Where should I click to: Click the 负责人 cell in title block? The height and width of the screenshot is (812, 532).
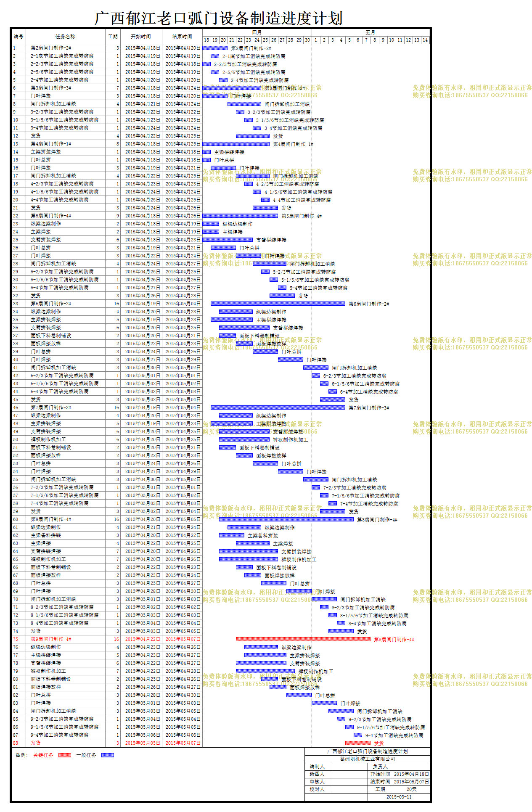click(x=380, y=767)
